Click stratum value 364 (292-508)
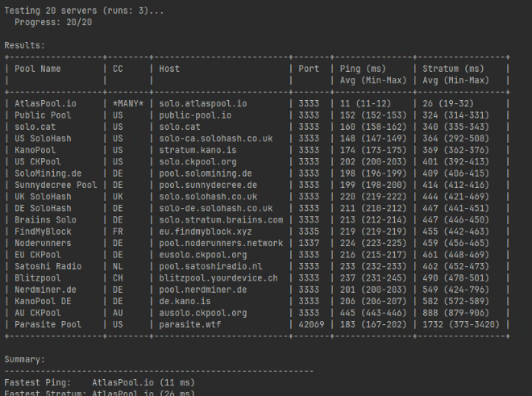Screen dimensions: 532x396 [455, 139]
